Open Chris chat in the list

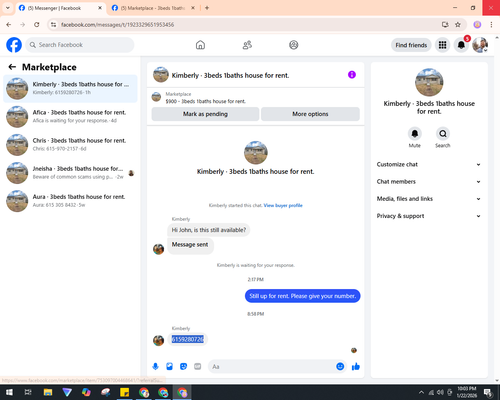pos(70,145)
